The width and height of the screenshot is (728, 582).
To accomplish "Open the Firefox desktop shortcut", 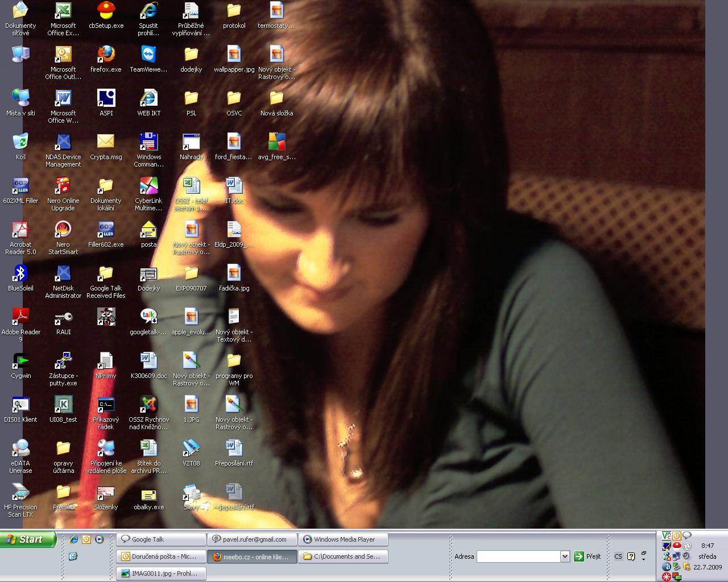I will (x=106, y=55).
